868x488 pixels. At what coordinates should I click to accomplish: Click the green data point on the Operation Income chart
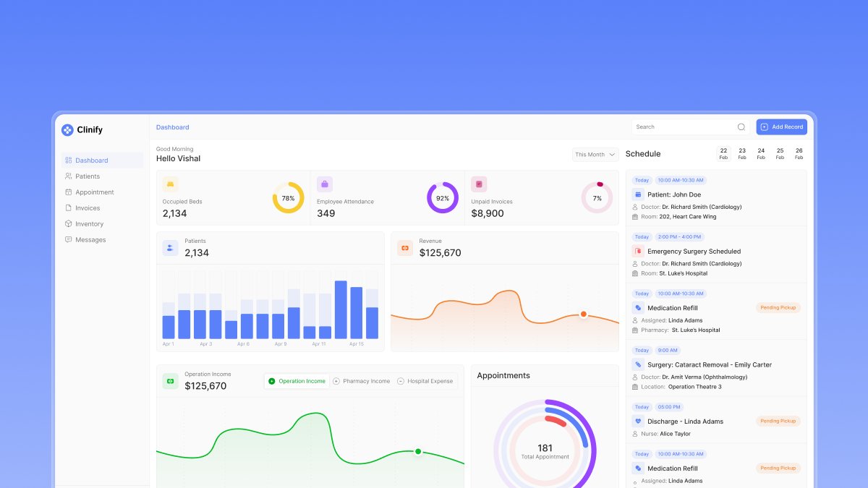[418, 451]
